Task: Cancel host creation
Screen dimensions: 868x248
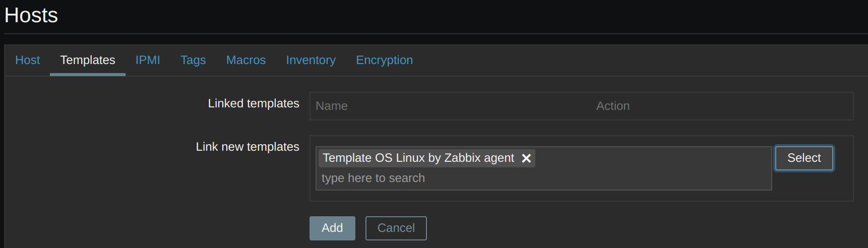Action: [x=396, y=228]
